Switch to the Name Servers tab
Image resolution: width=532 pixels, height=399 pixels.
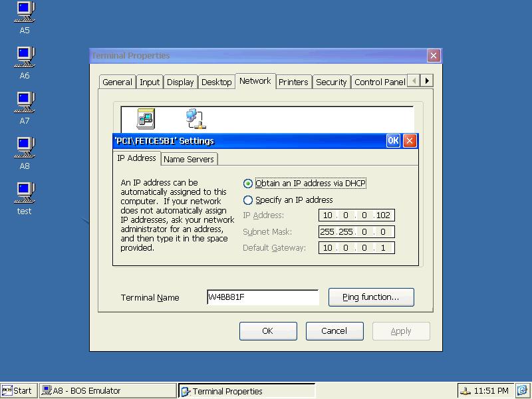click(x=189, y=159)
